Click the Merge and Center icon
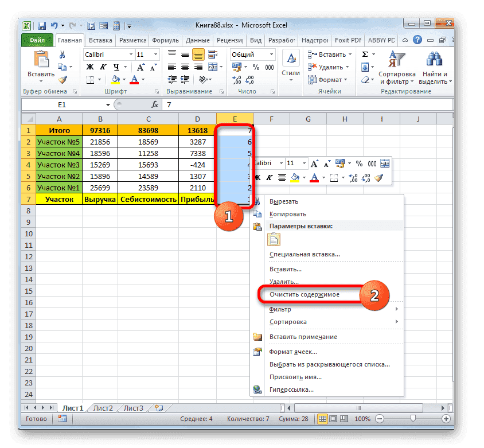Viewport: 484px width, 448px height. coord(213,67)
